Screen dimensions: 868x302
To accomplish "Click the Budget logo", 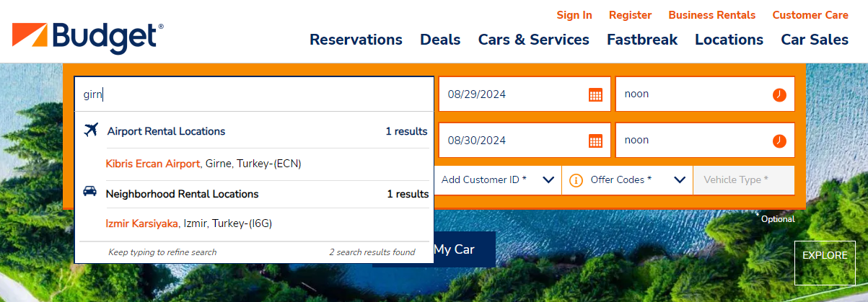I will tap(87, 37).
